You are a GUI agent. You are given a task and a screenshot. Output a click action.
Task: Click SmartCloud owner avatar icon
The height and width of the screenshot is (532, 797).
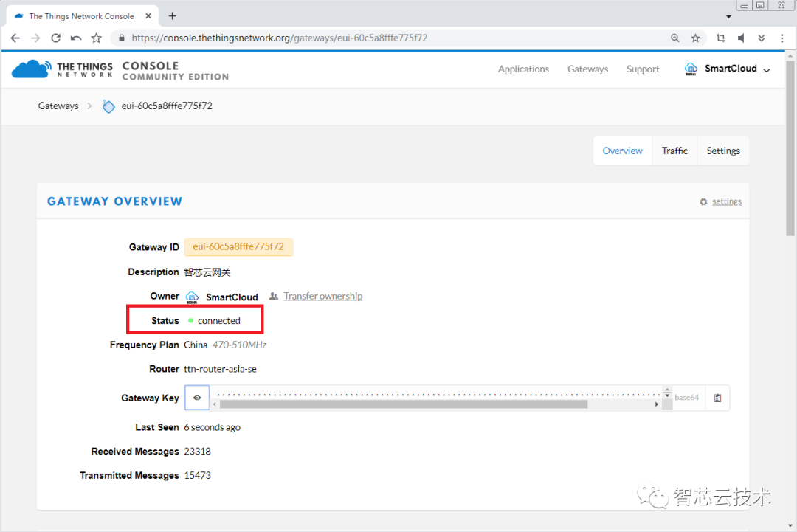pos(192,297)
